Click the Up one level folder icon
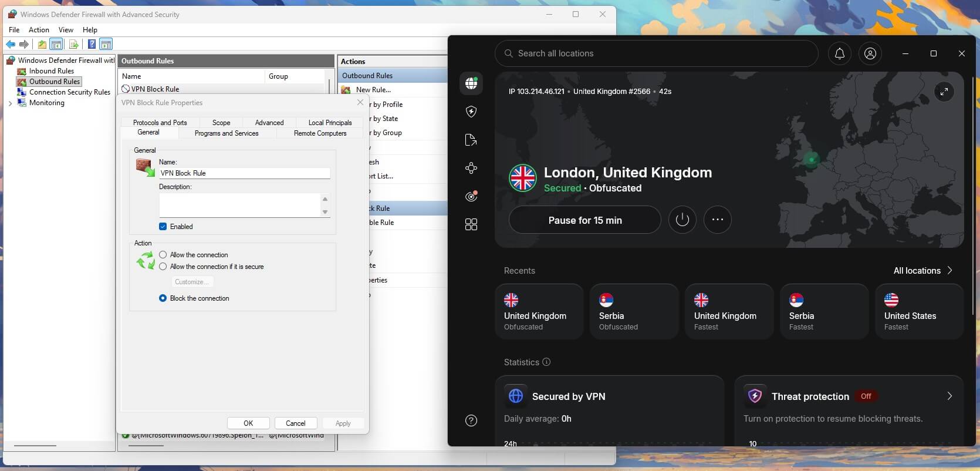The width and height of the screenshot is (980, 471). pyautogui.click(x=42, y=44)
